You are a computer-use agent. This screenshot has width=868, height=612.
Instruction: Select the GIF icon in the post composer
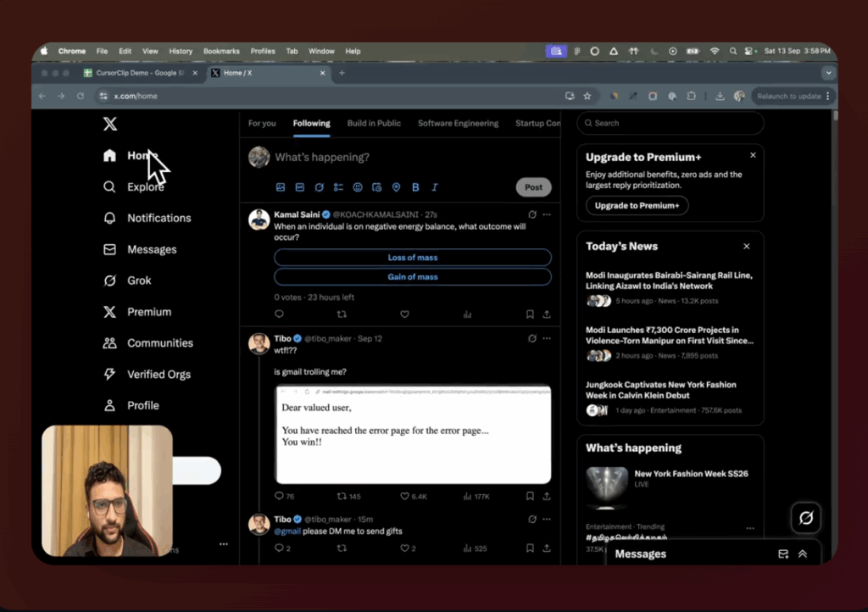pos(299,186)
